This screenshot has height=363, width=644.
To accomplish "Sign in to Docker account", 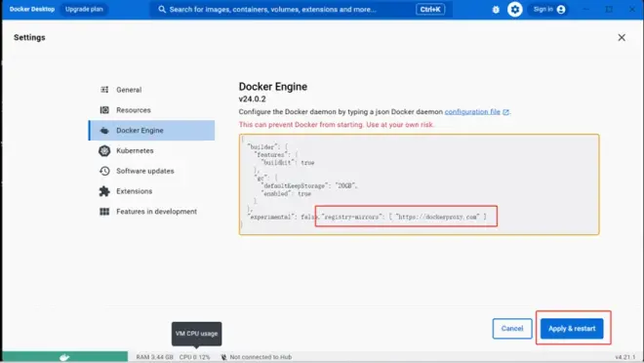I will 548,9.
